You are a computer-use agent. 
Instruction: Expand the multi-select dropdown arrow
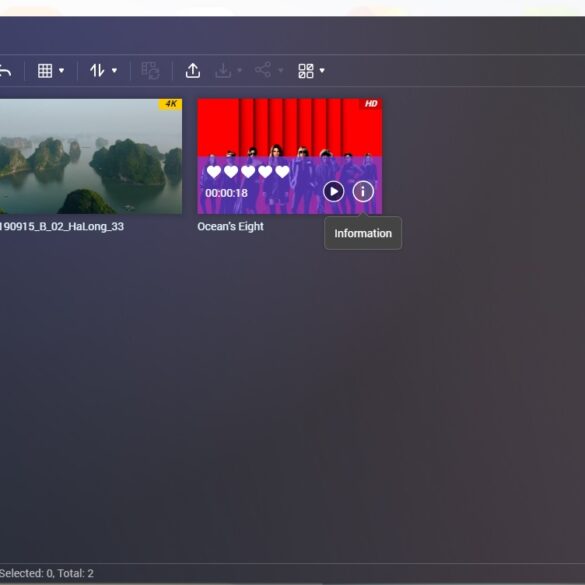pyautogui.click(x=322, y=70)
